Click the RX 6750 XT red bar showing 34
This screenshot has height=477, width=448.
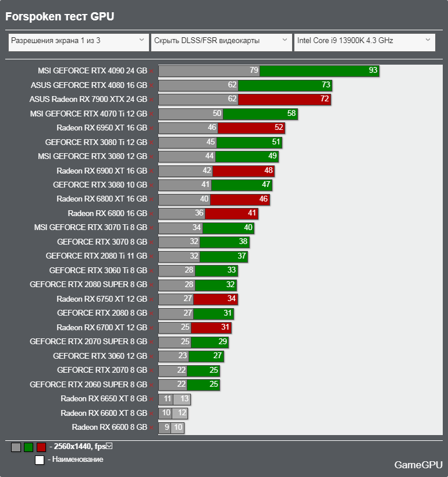215,299
